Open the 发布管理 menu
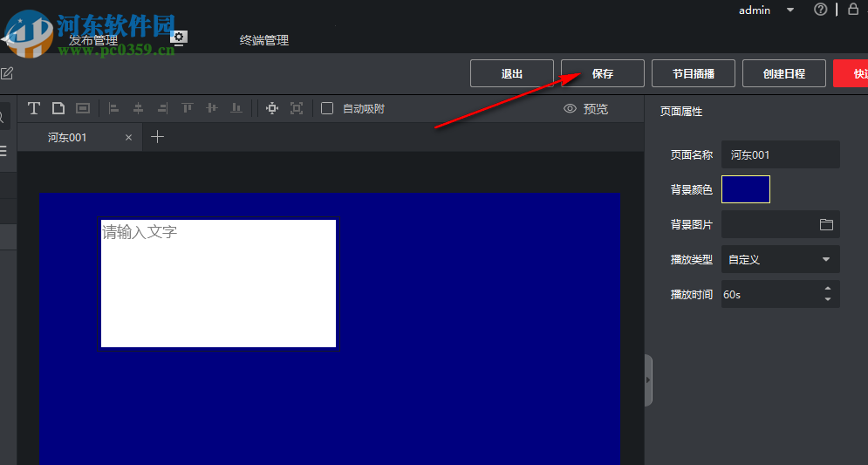This screenshot has width=868, height=465. [93, 40]
